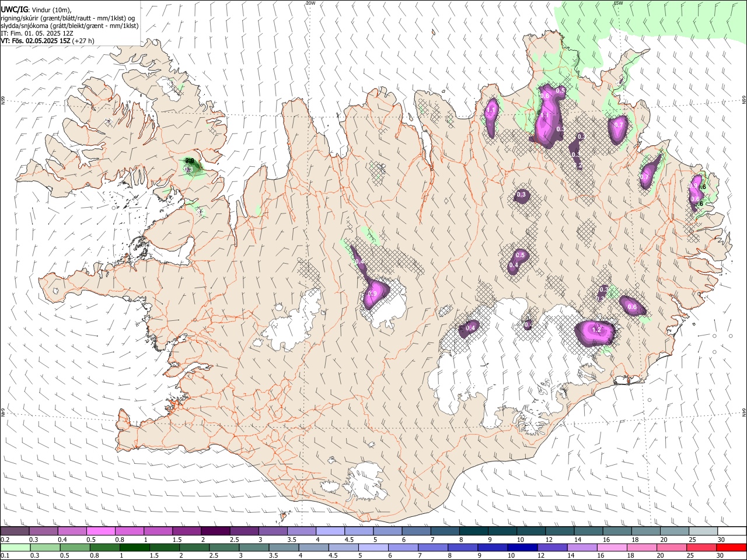747x560 pixels.
Task: Click the 6–7 swatch in upper snow scale
Action: pos(416,531)
